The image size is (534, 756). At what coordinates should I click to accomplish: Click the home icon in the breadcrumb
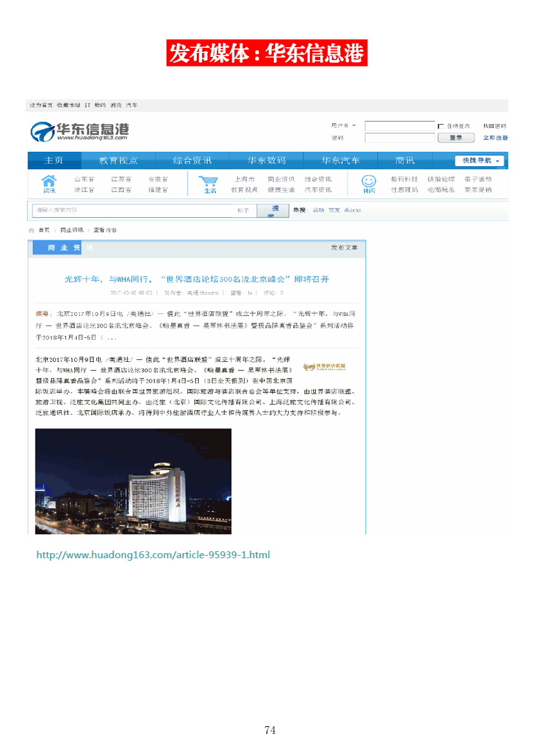pyautogui.click(x=32, y=231)
